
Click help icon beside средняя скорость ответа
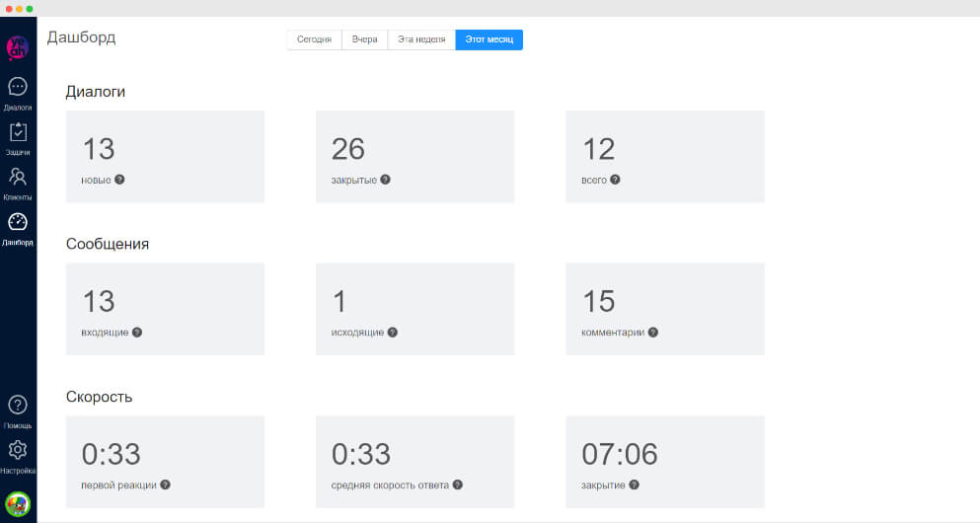458,485
